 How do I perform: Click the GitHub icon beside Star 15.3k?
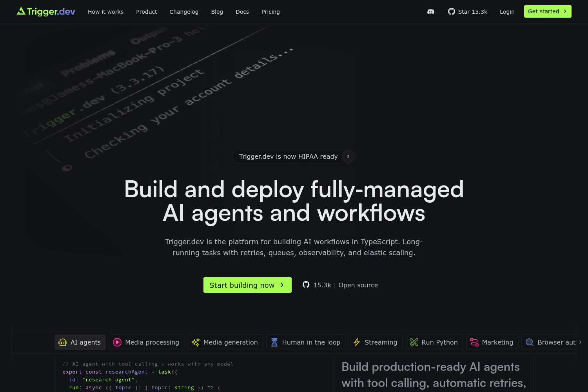point(452,12)
